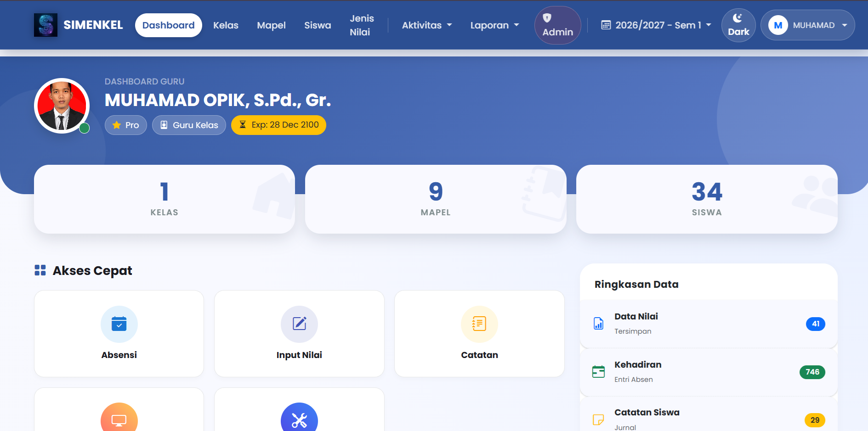This screenshot has width=868, height=431.
Task: Click the Kehadiran green card icon
Action: point(598,372)
